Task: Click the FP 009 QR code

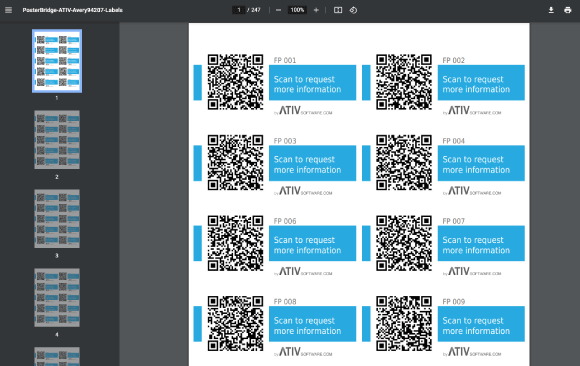Action: click(404, 323)
